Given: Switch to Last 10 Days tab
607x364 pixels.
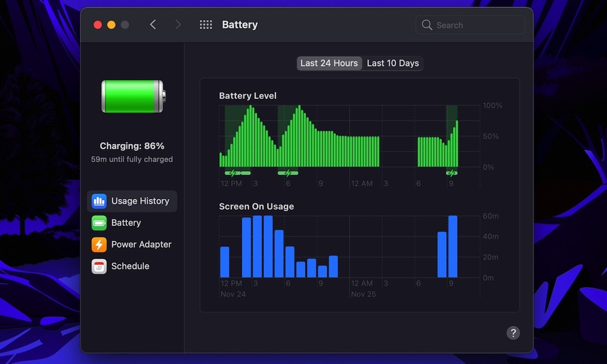Looking at the screenshot, I should coord(393,63).
